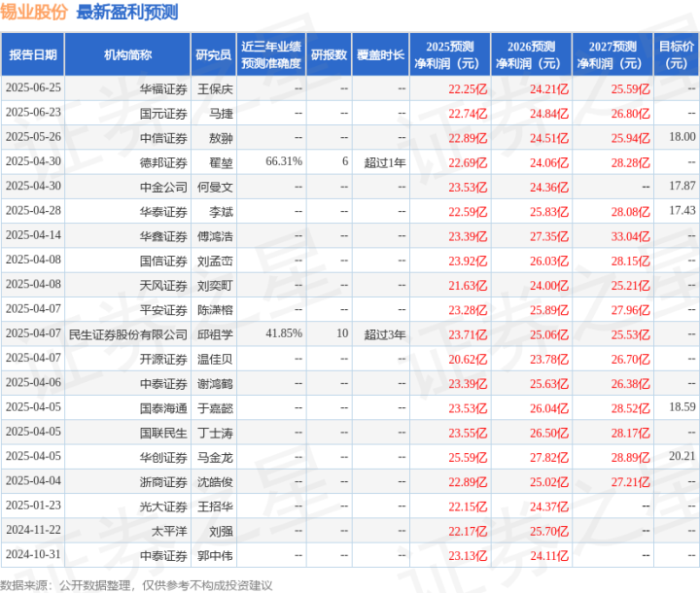Click the 20.62亿 profit forecast
The height and width of the screenshot is (593, 700).
tap(468, 360)
